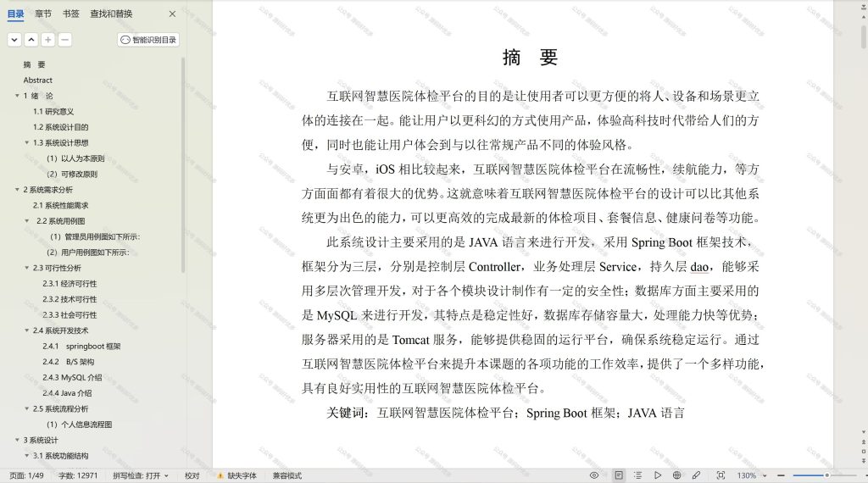
Task: Jump to 2.4.1 springboot 框架
Action: [81, 347]
